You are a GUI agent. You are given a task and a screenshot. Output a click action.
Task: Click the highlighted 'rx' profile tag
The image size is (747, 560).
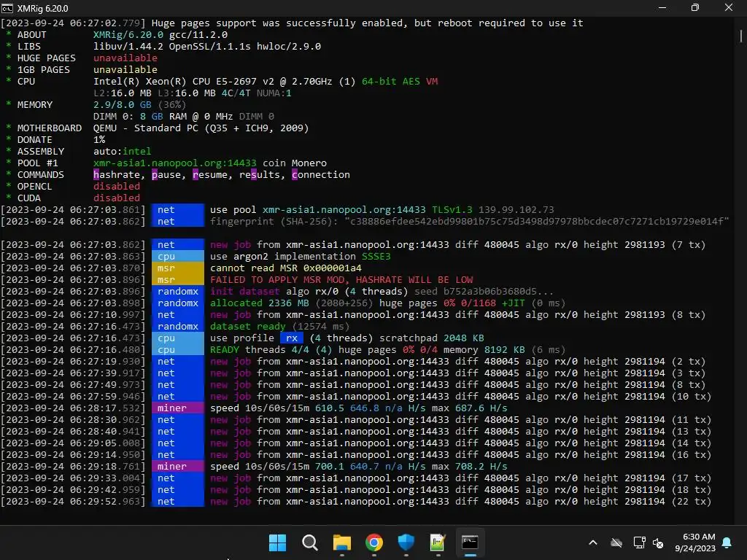tap(292, 338)
